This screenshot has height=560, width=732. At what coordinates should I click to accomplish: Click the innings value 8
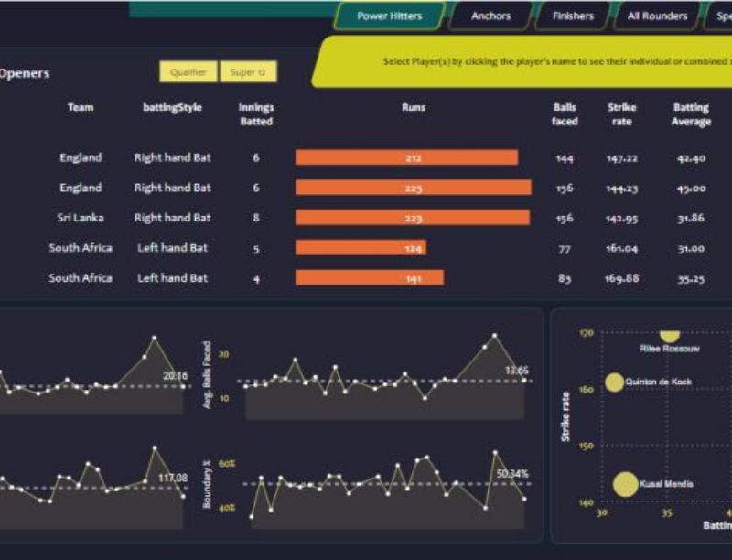pos(256,218)
